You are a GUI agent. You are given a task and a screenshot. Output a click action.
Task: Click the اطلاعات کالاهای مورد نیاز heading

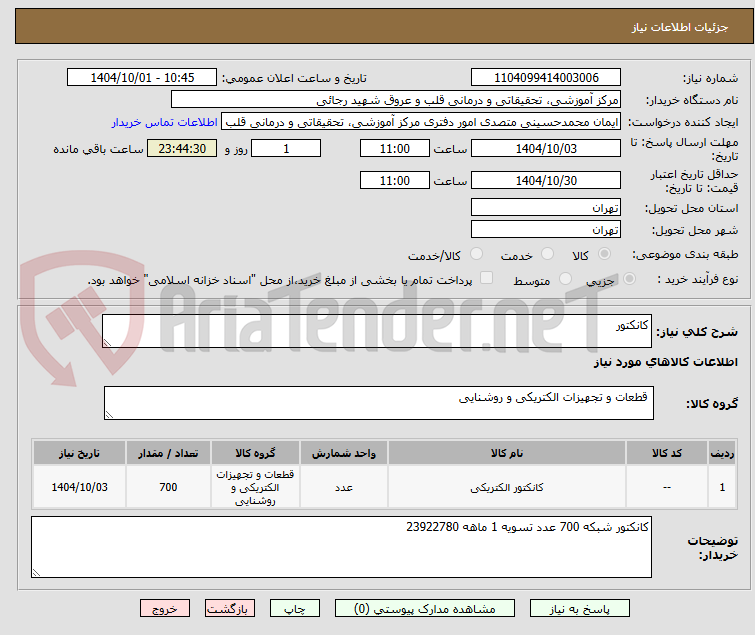[x=665, y=362]
